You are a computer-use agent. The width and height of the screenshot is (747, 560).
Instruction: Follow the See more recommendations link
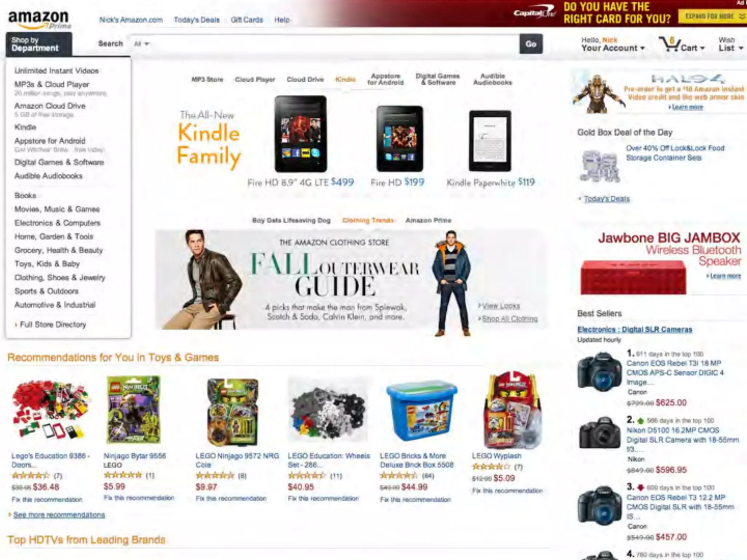pyautogui.click(x=59, y=514)
